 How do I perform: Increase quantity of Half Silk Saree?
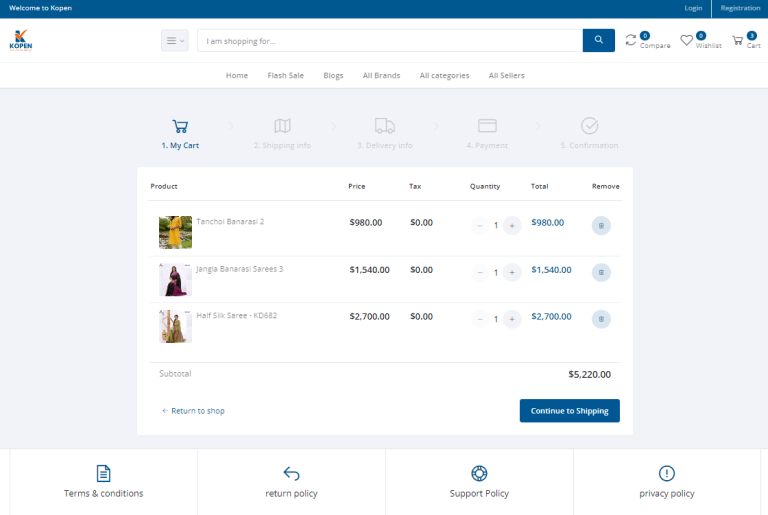(512, 319)
